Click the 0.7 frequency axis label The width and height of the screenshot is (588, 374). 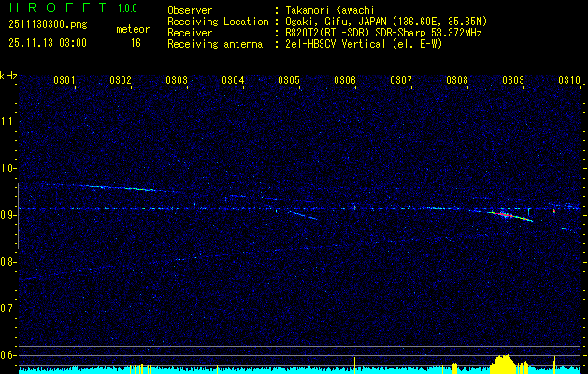(8, 308)
